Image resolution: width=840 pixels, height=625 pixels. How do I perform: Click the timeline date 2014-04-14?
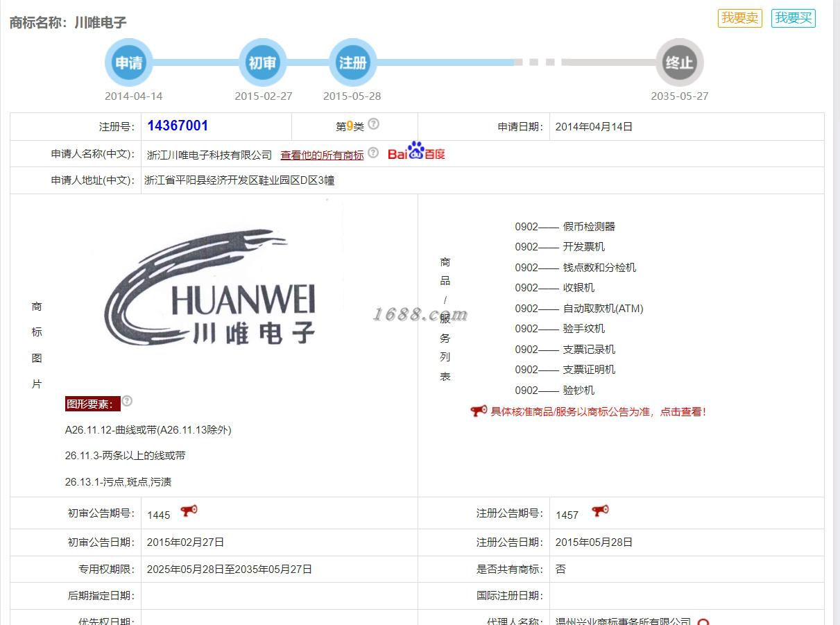(134, 96)
